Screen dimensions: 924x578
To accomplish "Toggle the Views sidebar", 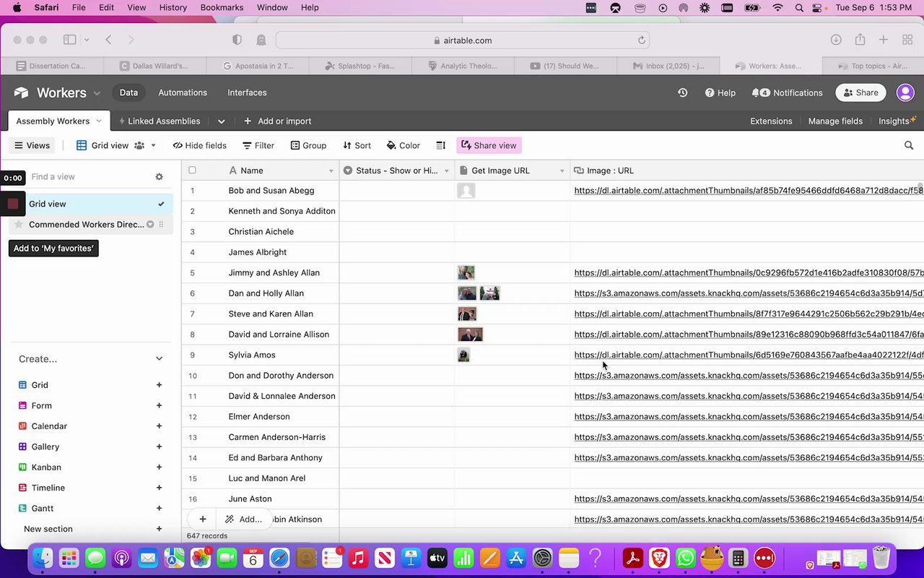I will pos(32,145).
